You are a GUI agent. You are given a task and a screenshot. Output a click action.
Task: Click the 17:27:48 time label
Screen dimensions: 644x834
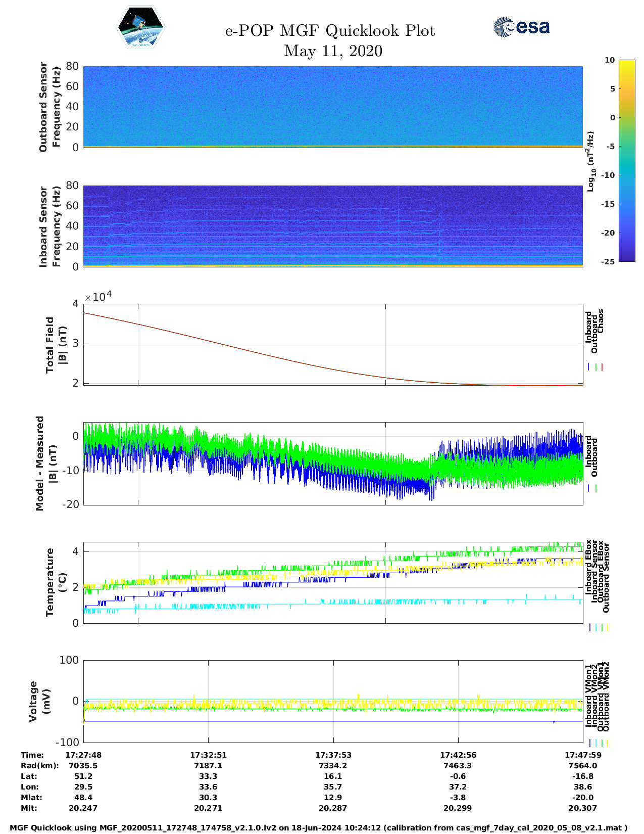(x=83, y=755)
